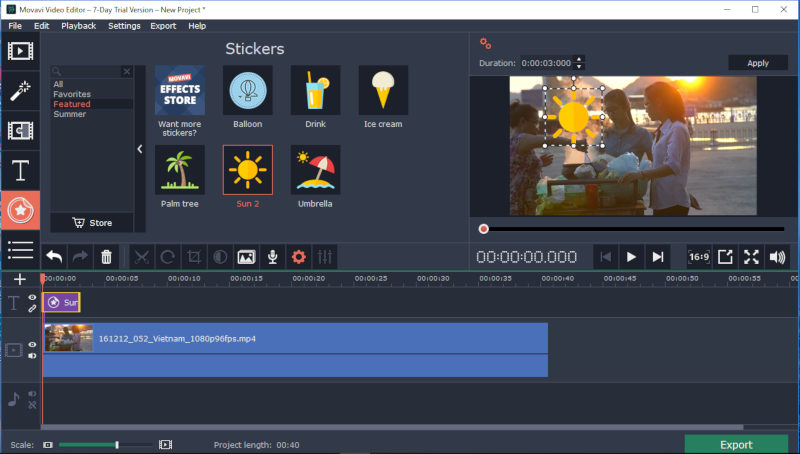This screenshot has height=454, width=800.
Task: Click the volume speaker icon
Action: [777, 257]
